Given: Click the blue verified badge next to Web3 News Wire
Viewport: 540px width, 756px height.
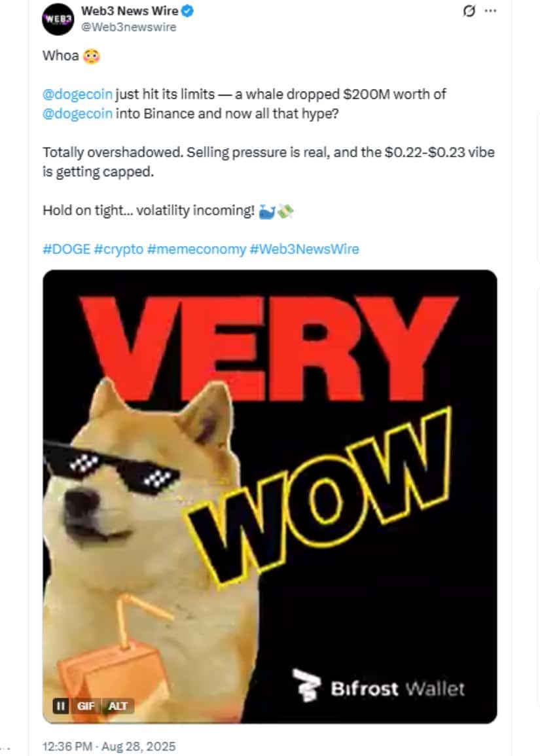Looking at the screenshot, I should [188, 10].
